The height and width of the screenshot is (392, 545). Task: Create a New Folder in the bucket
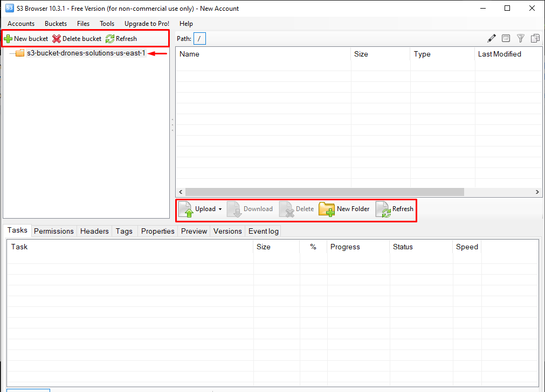click(344, 209)
